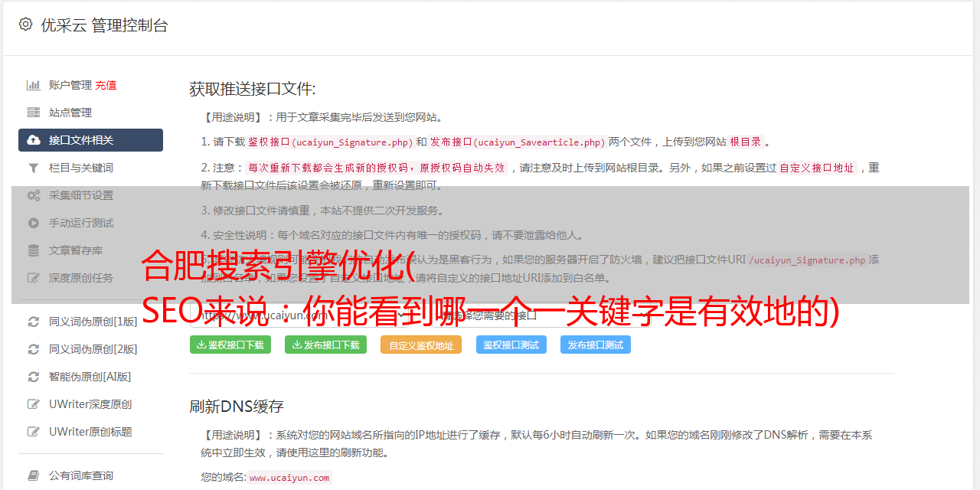980x490 pixels.
Task: Click the edit icon for 深度原创任务
Action: tap(34, 278)
